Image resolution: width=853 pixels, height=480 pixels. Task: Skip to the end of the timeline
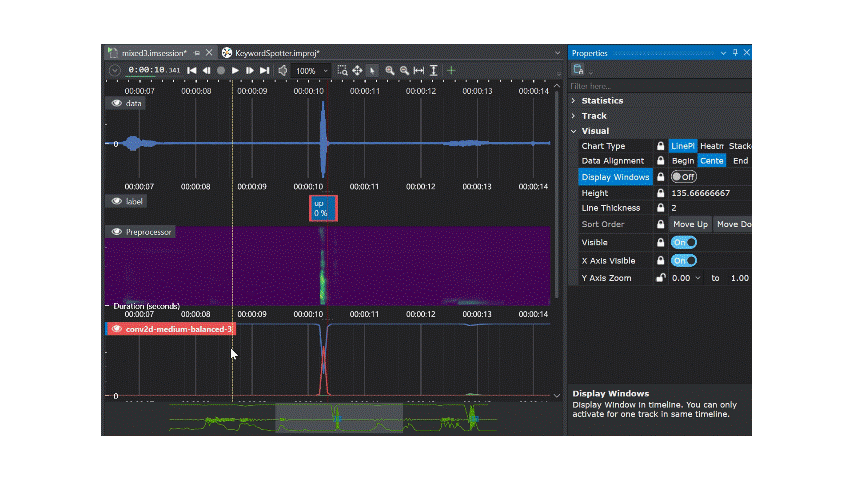tap(264, 71)
